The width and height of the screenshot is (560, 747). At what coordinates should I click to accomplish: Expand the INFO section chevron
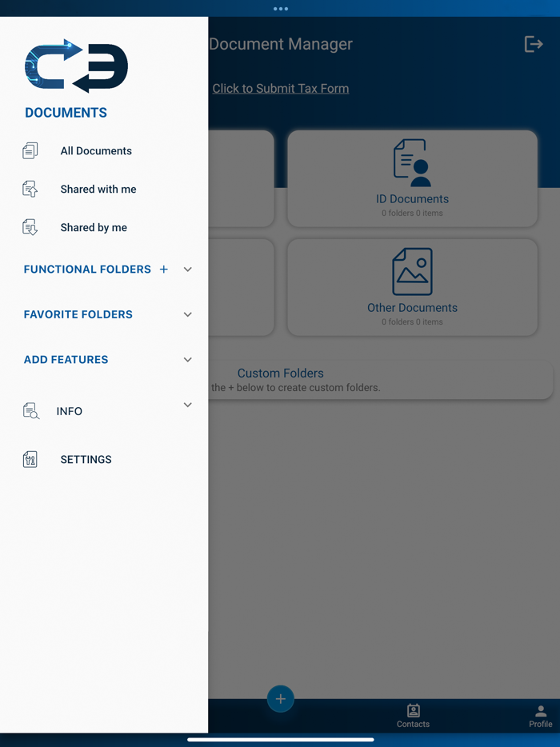click(188, 405)
